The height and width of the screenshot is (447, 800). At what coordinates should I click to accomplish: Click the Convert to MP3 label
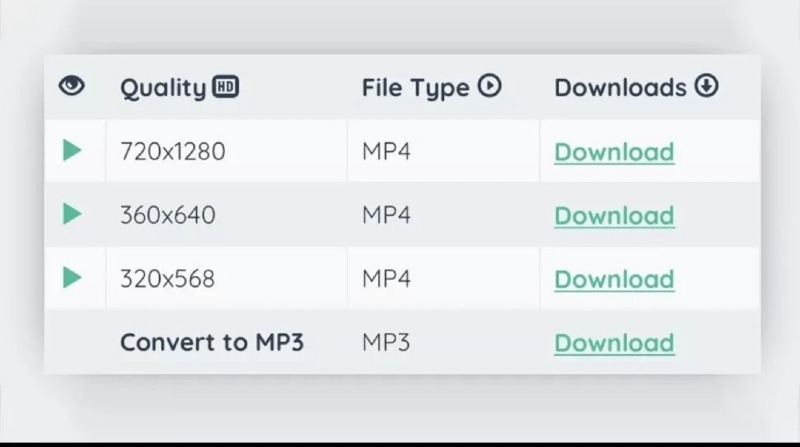coord(212,342)
